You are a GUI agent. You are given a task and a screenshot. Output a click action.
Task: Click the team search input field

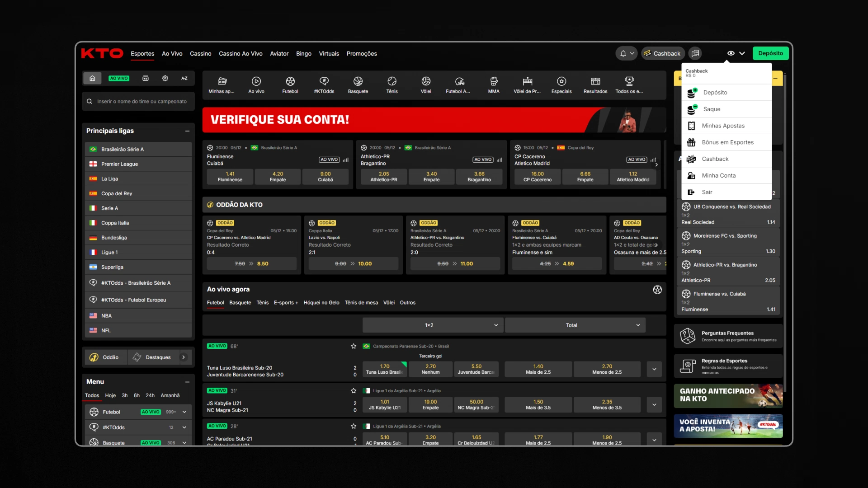141,102
